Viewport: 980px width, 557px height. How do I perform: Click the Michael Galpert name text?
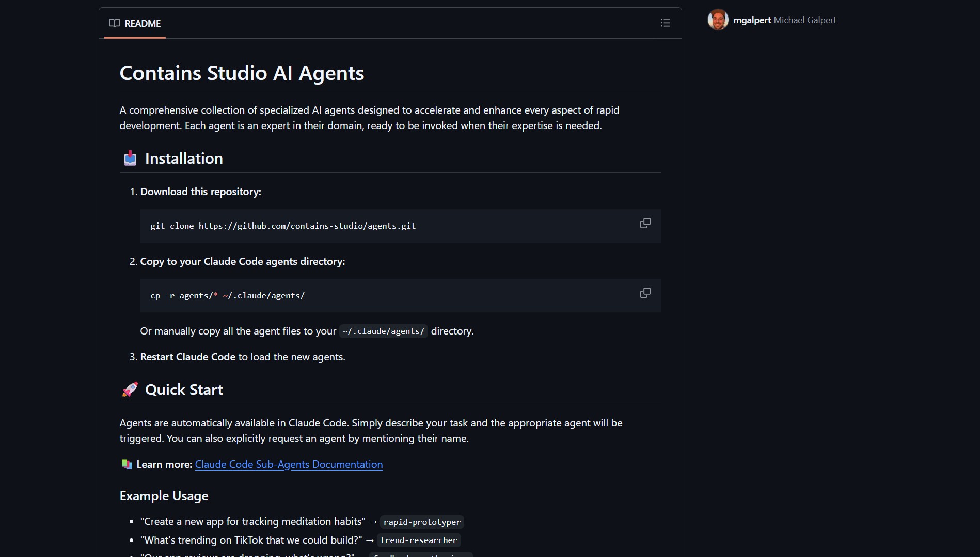click(x=805, y=20)
